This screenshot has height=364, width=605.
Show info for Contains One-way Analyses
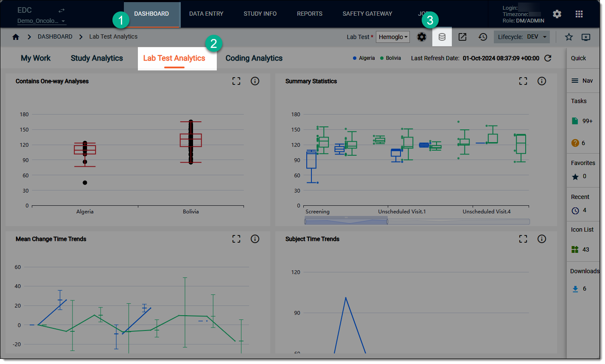pos(255,81)
